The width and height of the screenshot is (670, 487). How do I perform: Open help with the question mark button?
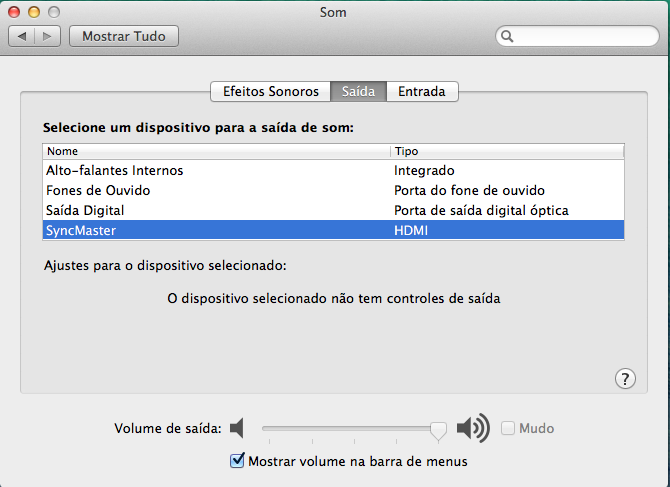coord(625,378)
